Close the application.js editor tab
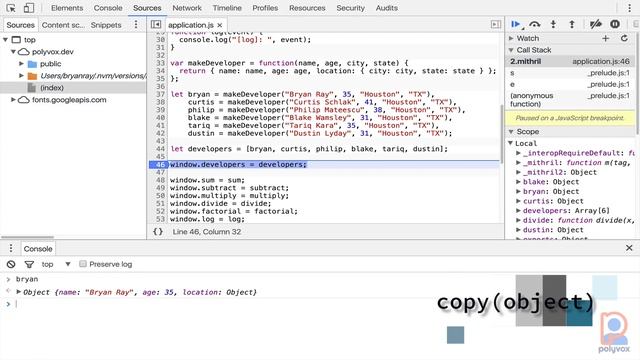640x360 pixels. (220, 25)
